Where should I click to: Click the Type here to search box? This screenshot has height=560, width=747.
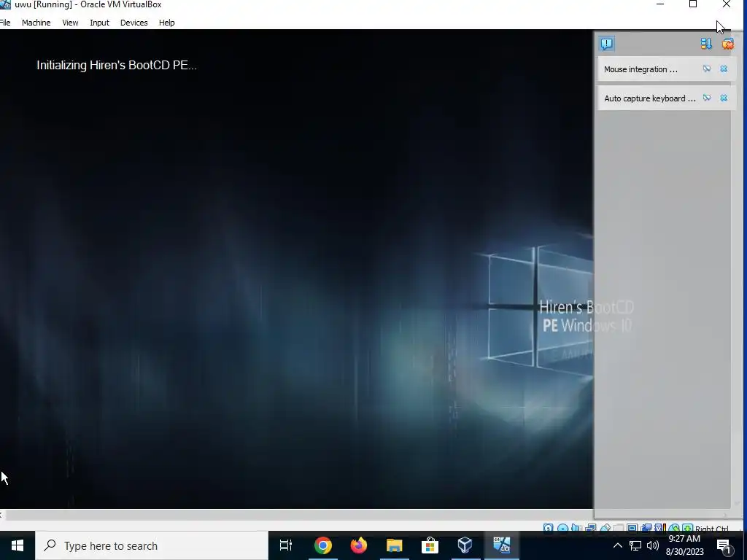click(152, 545)
